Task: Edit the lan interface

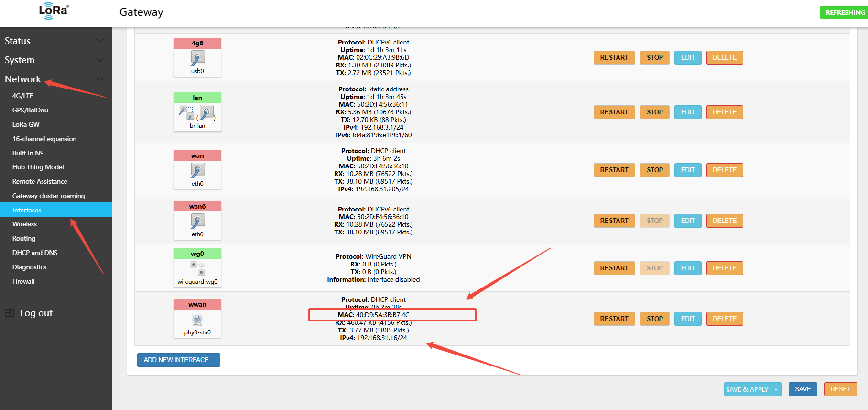Action: click(x=687, y=112)
